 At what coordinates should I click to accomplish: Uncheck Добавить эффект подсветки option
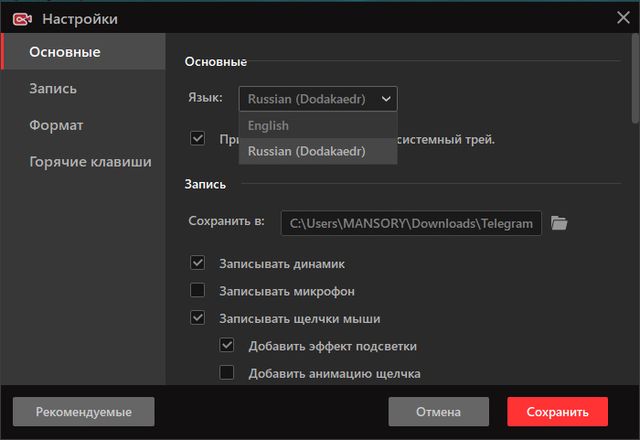227,346
